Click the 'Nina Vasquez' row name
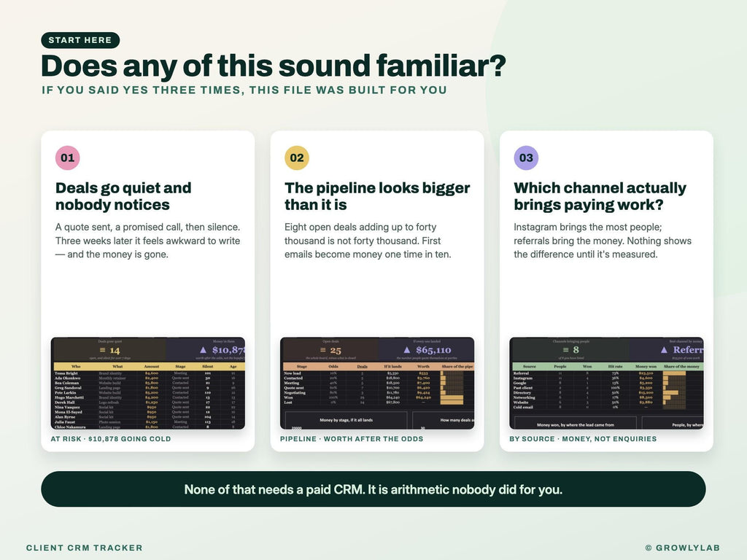This screenshot has height=560, width=747. click(67, 407)
